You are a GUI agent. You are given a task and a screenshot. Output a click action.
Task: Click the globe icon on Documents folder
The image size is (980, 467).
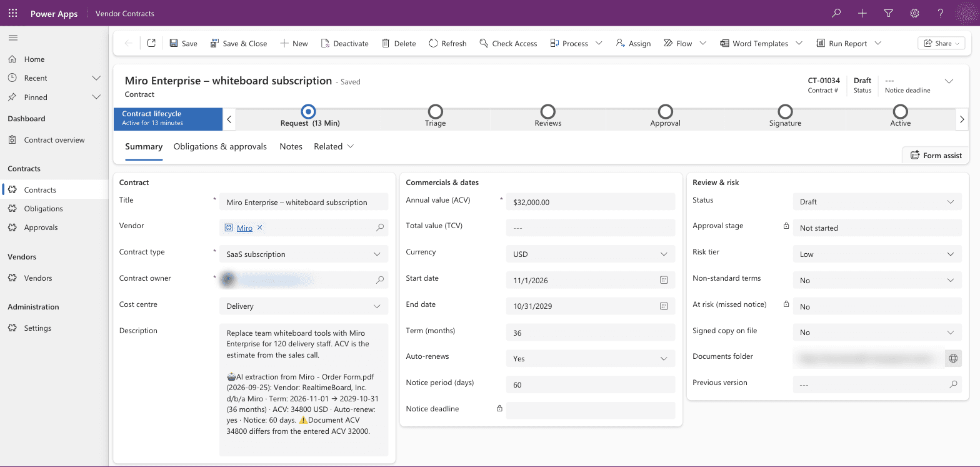point(953,358)
